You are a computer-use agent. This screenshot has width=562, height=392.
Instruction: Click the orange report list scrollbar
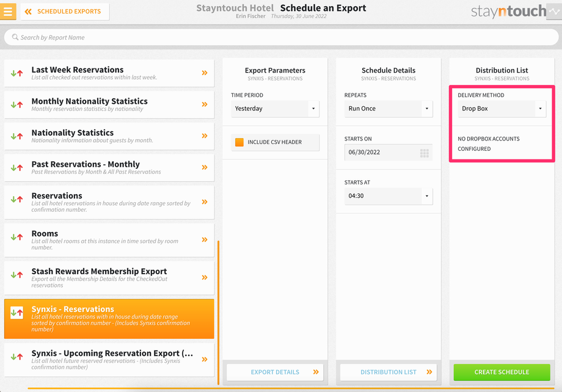click(x=218, y=313)
